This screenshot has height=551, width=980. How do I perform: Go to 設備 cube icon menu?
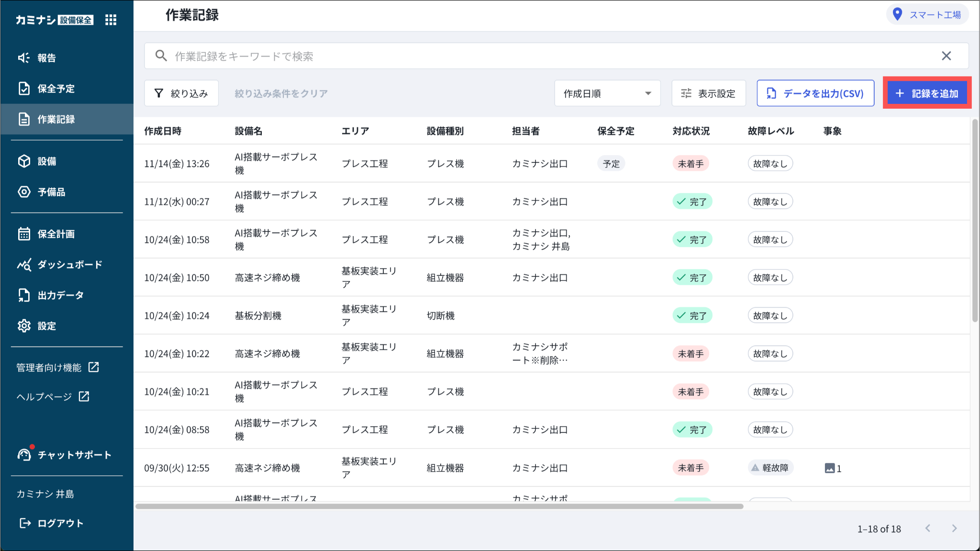24,161
